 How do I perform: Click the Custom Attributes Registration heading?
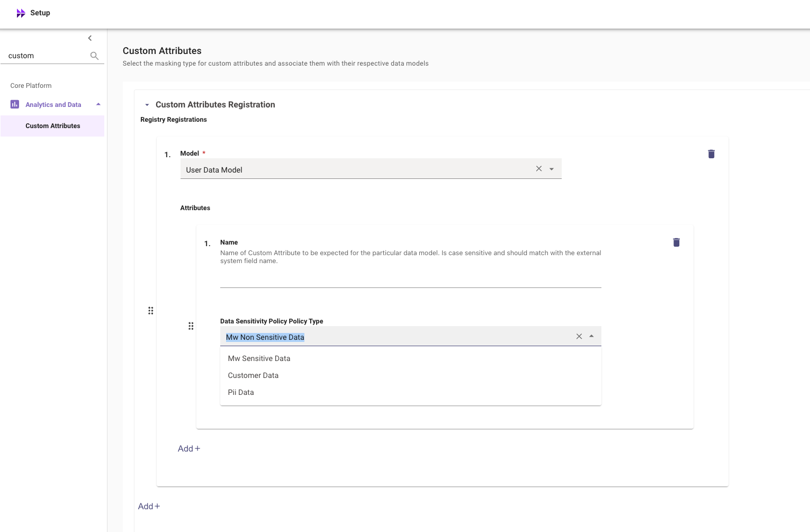tap(215, 105)
